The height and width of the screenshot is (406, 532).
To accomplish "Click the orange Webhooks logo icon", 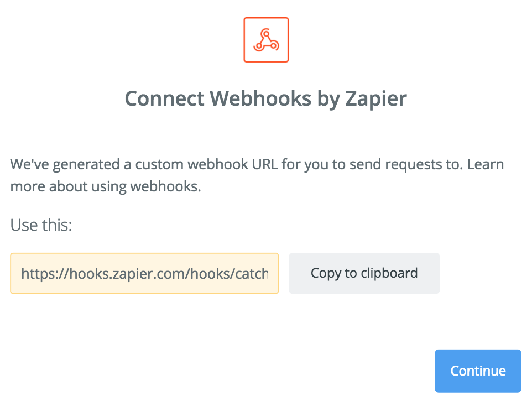I will (x=266, y=40).
